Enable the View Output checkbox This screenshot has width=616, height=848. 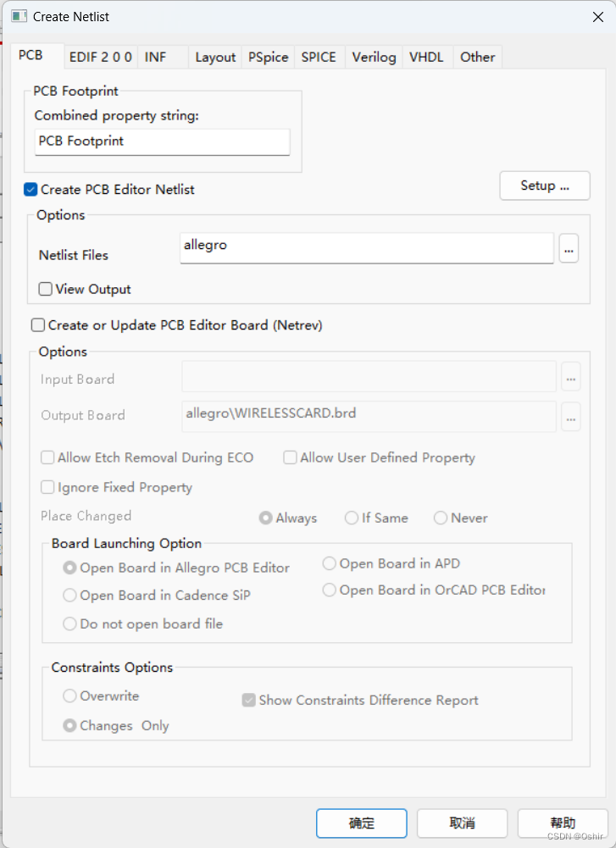pos(46,289)
